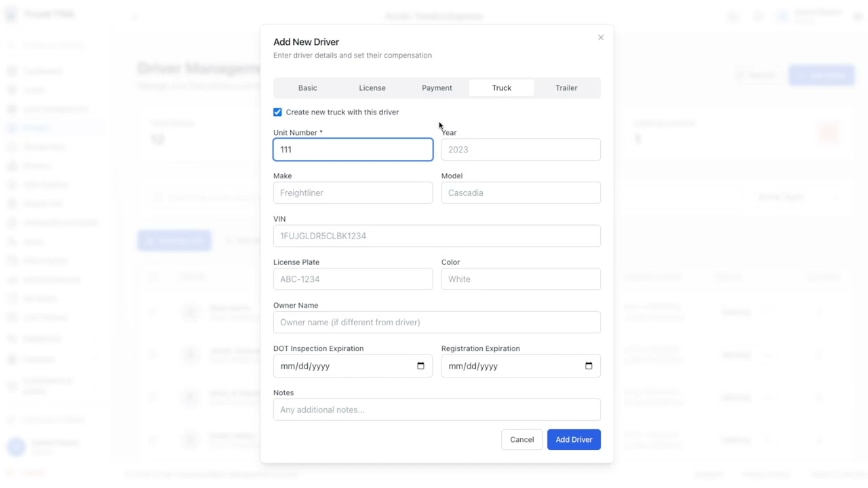This screenshot has height=488, width=868.
Task: Go to the Trailer tab
Action: [566, 87]
